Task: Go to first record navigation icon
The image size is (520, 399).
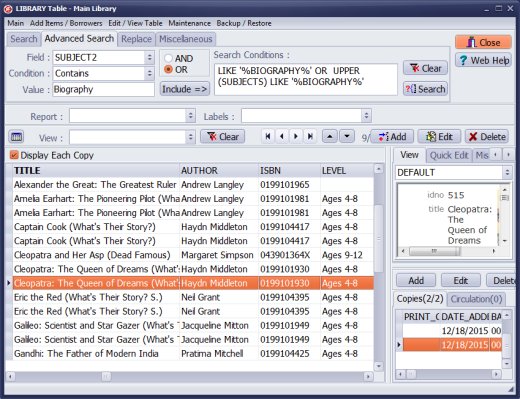Action: click(x=268, y=136)
